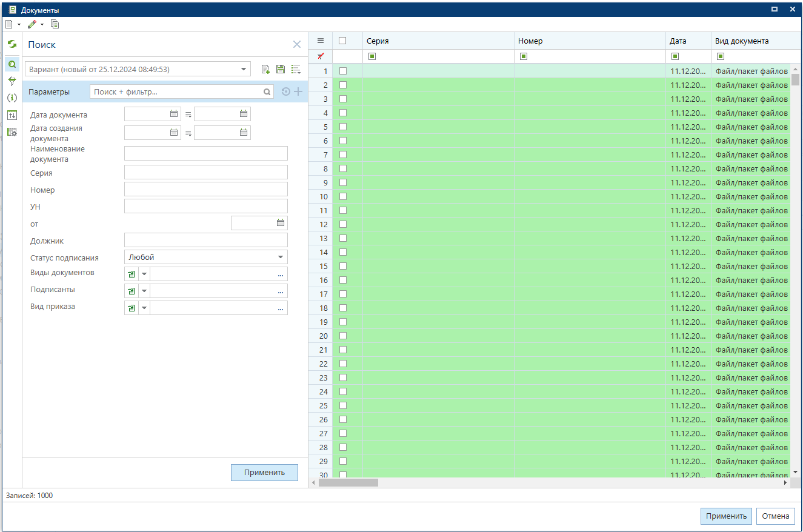Screen dimensions: 803x532
Task: Click range options icon in Дата создания row
Action: (188, 133)
